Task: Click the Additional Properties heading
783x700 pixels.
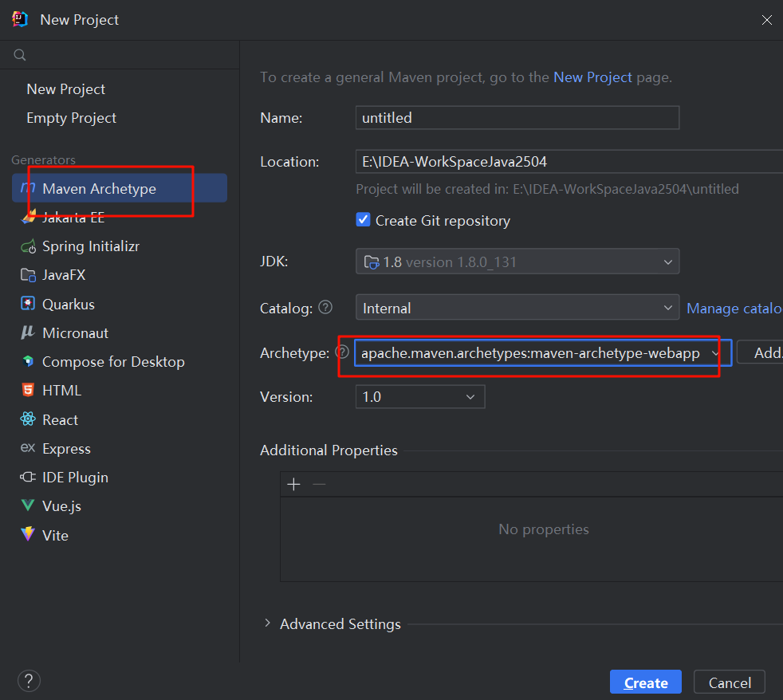Action: [329, 450]
